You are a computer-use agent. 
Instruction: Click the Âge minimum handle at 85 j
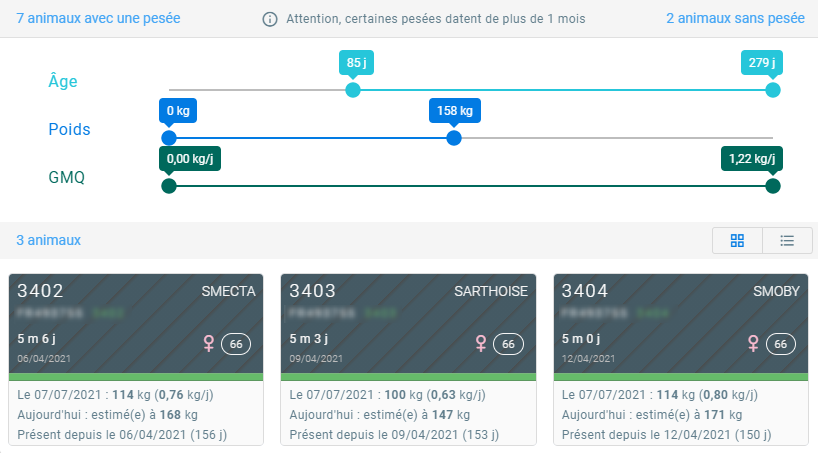coord(353,90)
